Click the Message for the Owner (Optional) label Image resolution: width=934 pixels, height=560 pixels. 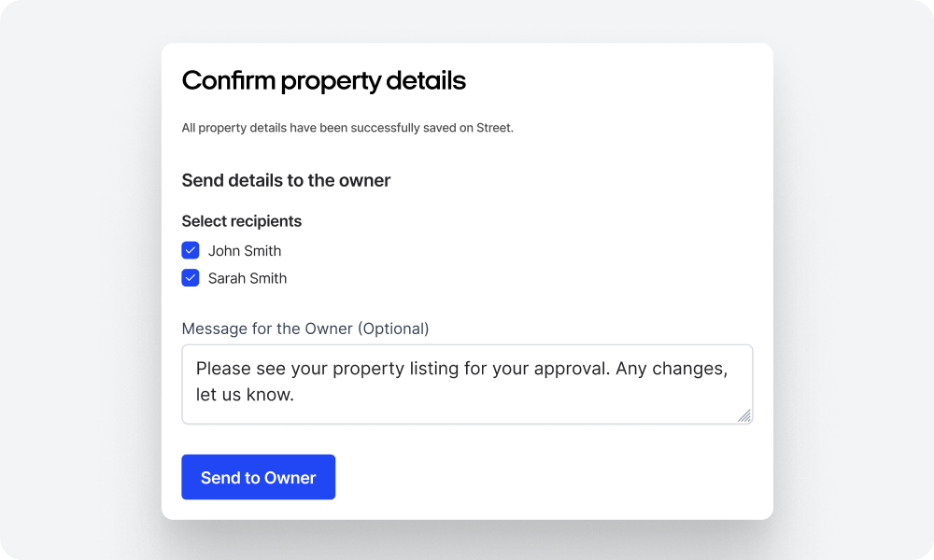click(x=305, y=329)
